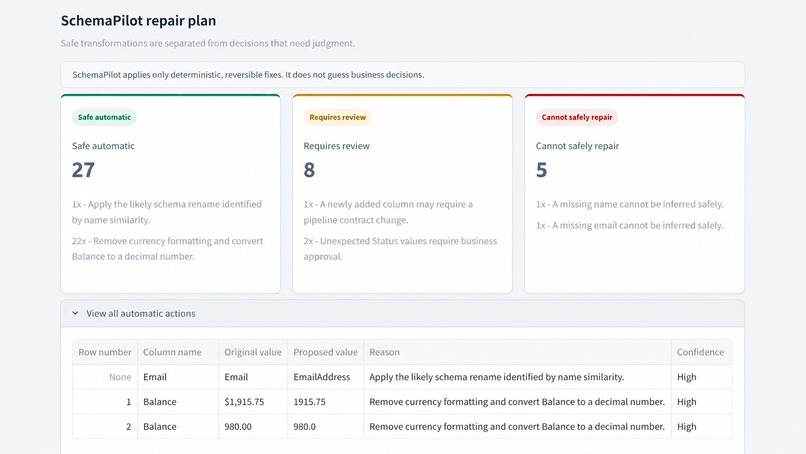Viewport: 806px width, 454px height.
Task: Click the chevron beside View all automatic actions
Action: coord(75,313)
